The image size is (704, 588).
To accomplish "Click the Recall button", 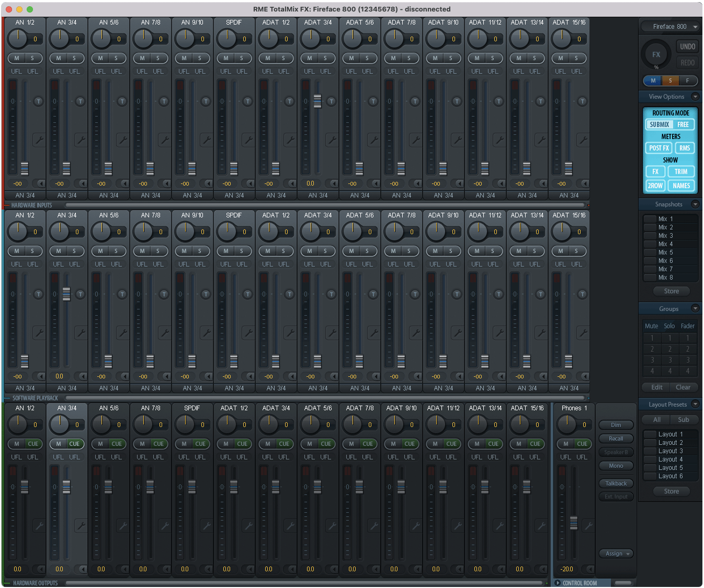I will click(616, 439).
